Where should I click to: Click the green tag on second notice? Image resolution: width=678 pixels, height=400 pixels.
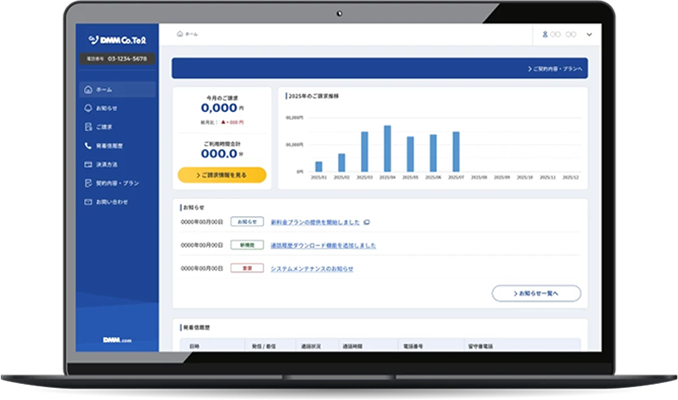pos(247,245)
